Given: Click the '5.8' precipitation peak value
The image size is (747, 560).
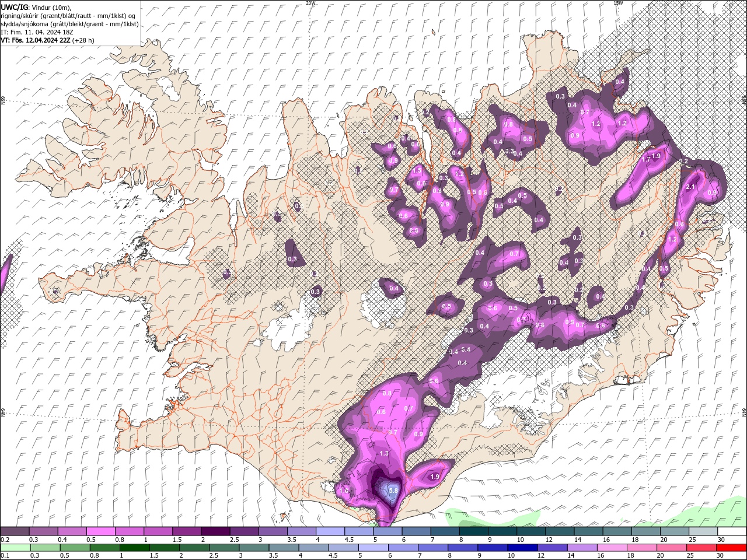Looking at the screenshot, I should click(x=393, y=491).
